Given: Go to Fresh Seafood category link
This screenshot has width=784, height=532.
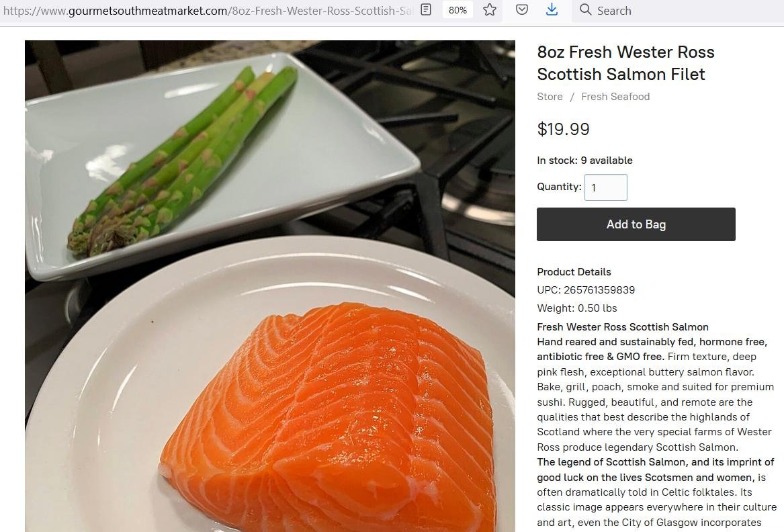Looking at the screenshot, I should [x=615, y=97].
